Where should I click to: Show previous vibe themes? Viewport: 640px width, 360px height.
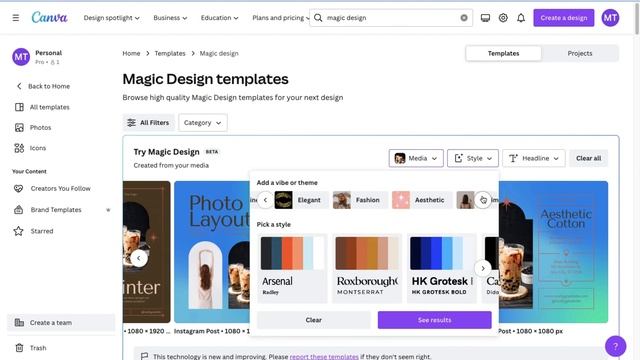coord(265,200)
